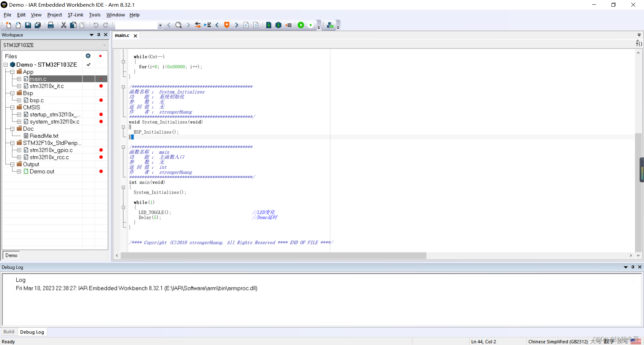The width and height of the screenshot is (644, 345).
Task: Navigate forward in the editor history
Action: click(x=256, y=25)
